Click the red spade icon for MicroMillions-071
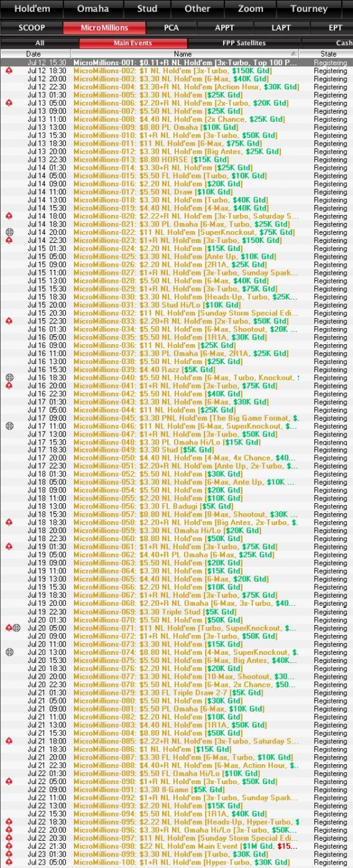This screenshot has width=353, height=868. [x=9, y=628]
